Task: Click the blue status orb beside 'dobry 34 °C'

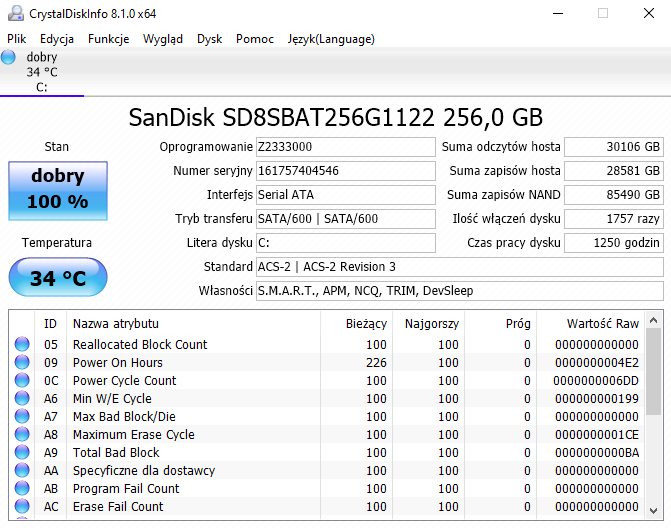Action: 8,57
